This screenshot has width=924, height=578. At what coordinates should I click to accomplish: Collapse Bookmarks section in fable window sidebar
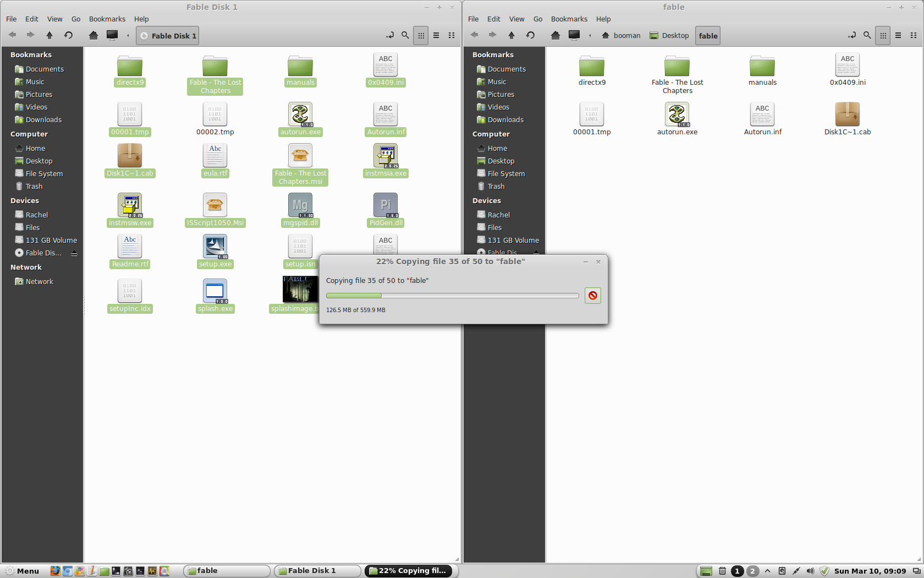click(x=493, y=54)
